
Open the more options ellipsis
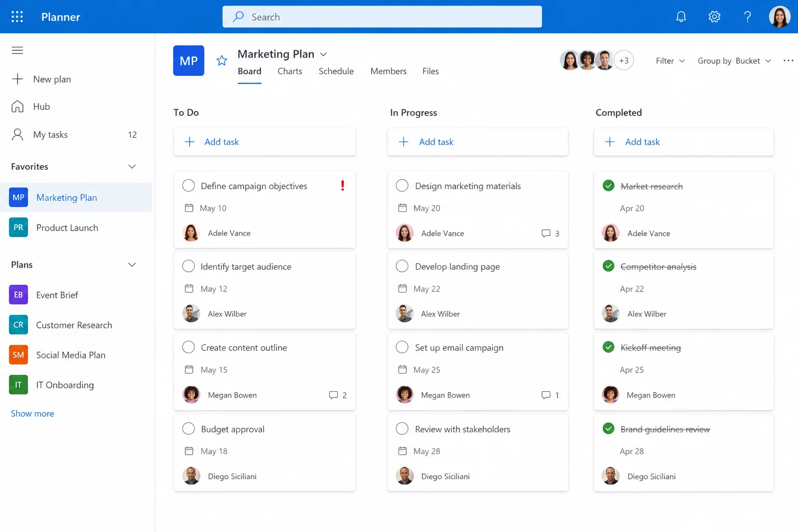pyautogui.click(x=788, y=61)
